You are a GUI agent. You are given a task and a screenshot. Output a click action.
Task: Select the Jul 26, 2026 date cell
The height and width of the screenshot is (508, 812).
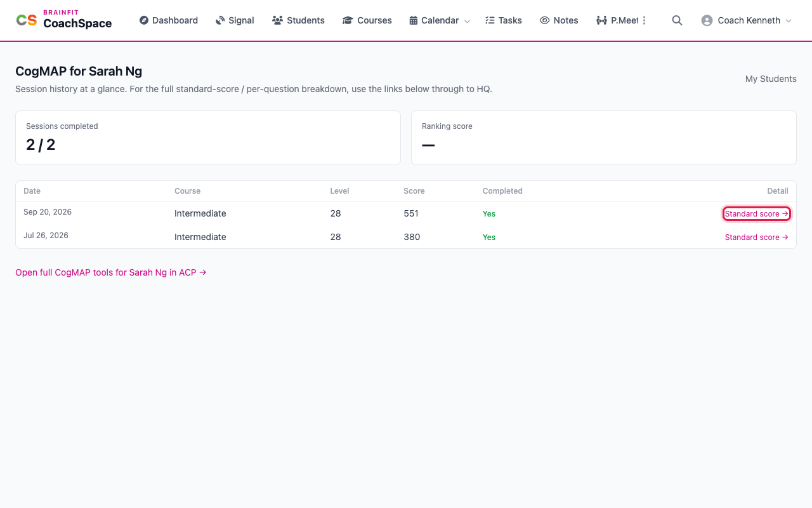click(46, 236)
